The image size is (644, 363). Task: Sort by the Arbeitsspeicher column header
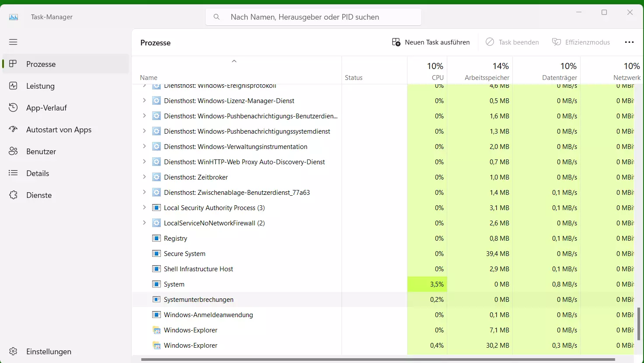[480, 70]
